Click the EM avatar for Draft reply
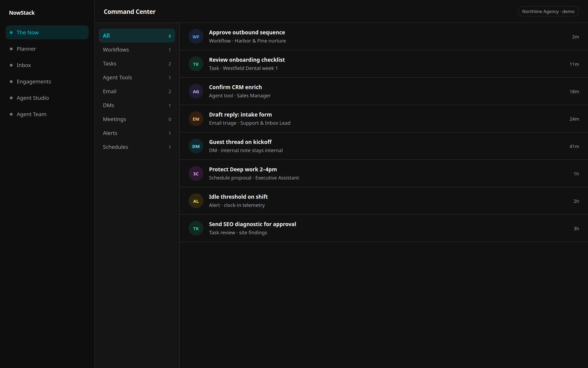 click(x=196, y=119)
